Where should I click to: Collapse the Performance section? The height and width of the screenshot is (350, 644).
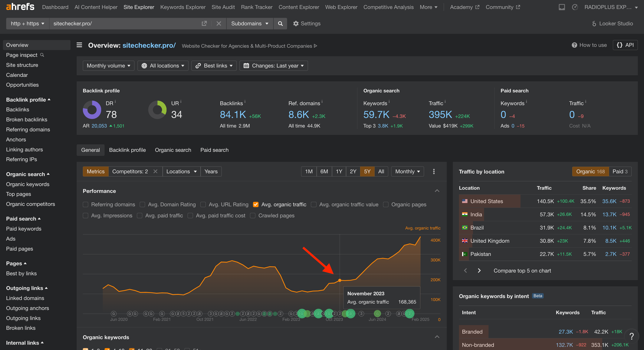(437, 191)
